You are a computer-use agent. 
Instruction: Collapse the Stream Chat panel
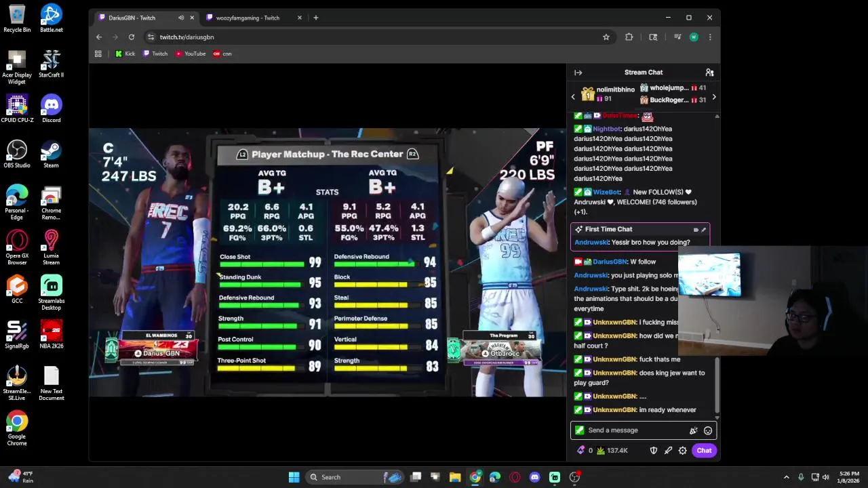(x=578, y=73)
